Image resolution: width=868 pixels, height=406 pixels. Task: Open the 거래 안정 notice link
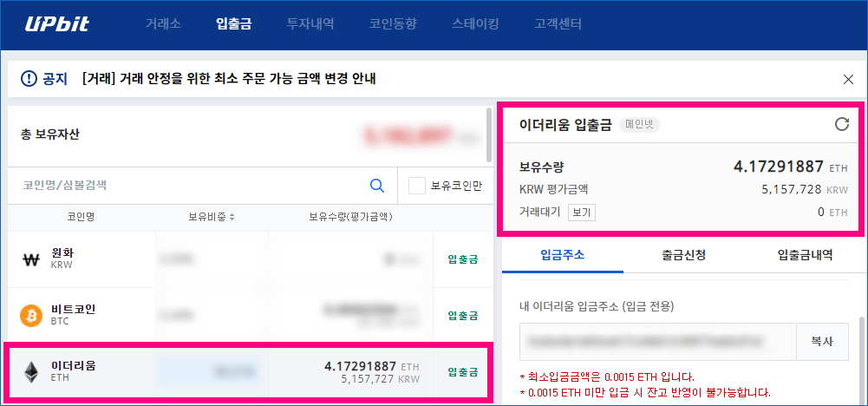pos(229,79)
